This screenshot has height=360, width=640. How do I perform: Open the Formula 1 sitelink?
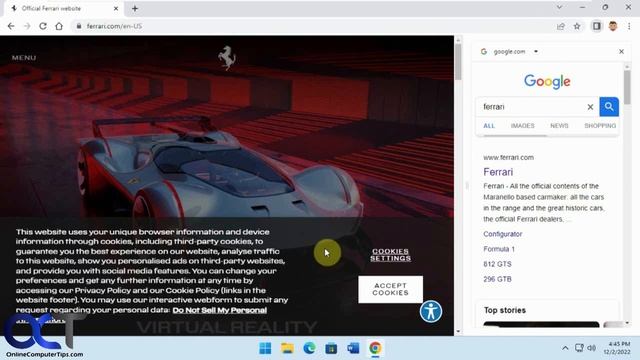pyautogui.click(x=499, y=249)
